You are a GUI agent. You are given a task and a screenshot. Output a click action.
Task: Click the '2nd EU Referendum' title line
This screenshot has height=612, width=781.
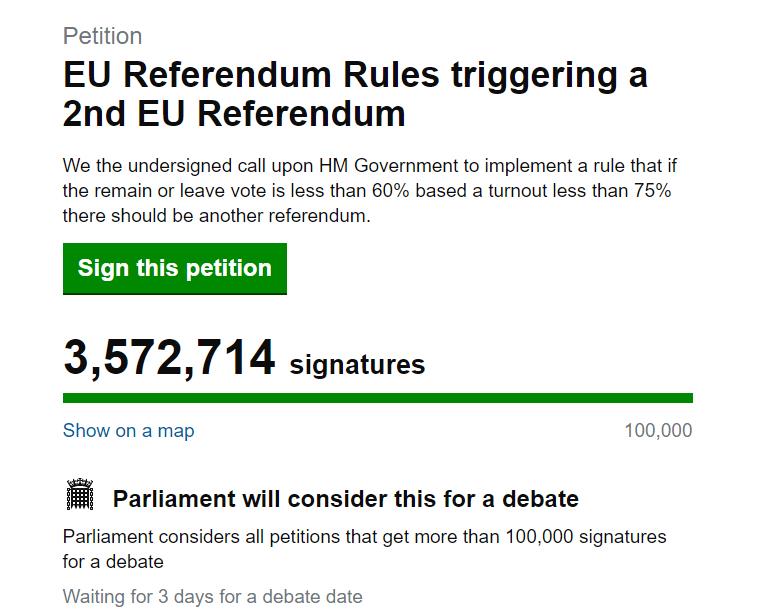(x=234, y=114)
